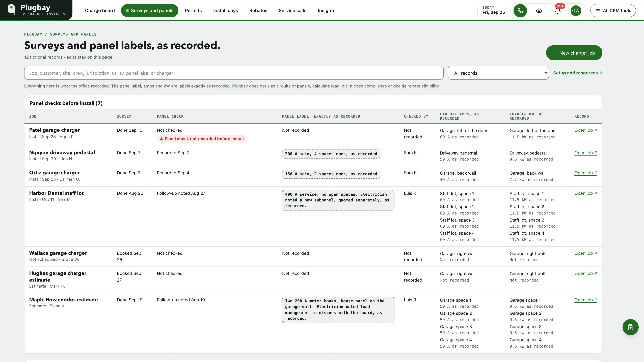Select Surveys and panels tab
The height and width of the screenshot is (362, 644).
click(149, 11)
